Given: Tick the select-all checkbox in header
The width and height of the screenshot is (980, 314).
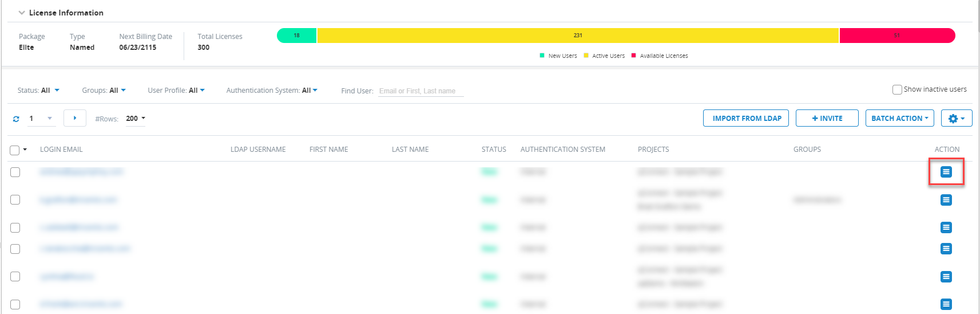Looking at the screenshot, I should [x=15, y=150].
